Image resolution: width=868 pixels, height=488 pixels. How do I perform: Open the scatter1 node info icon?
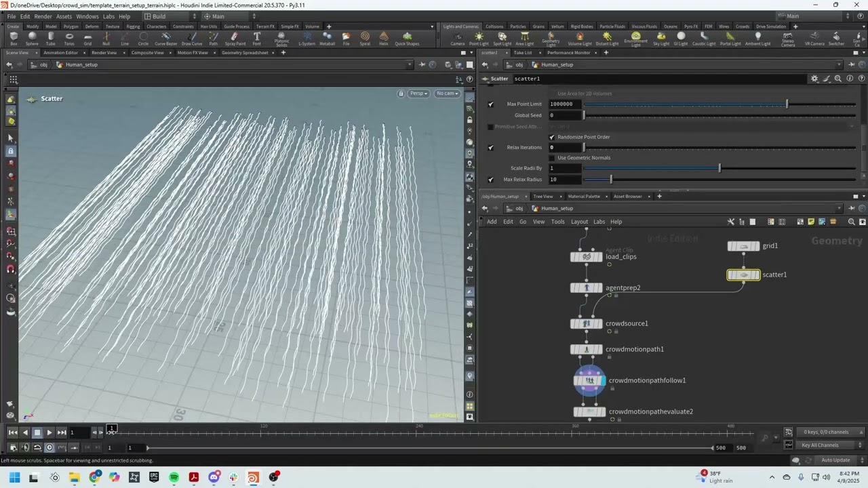click(x=850, y=79)
